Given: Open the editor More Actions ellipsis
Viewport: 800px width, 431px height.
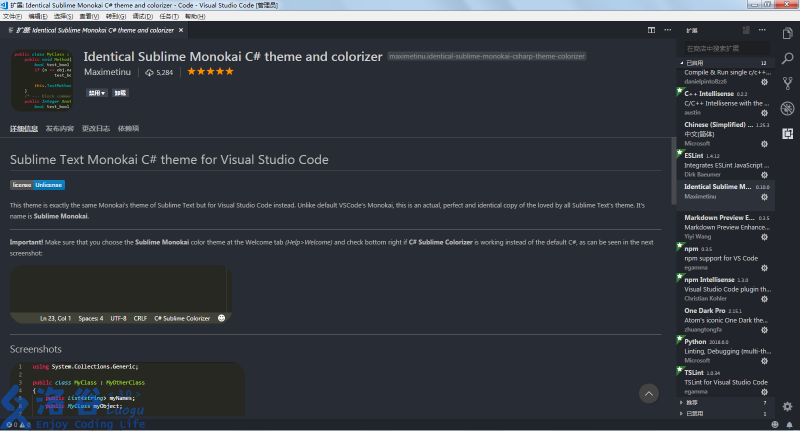Looking at the screenshot, I should click(667, 30).
